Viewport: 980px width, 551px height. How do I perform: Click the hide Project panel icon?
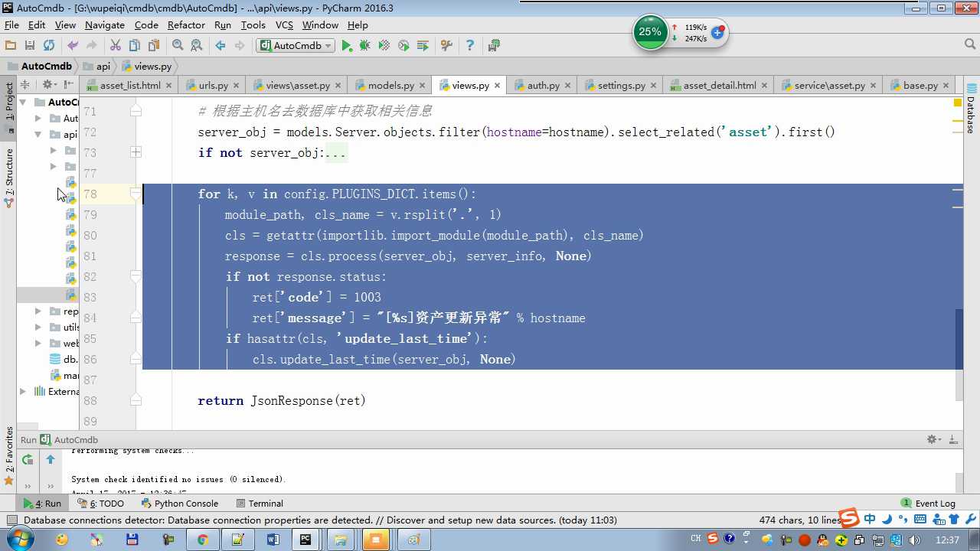(69, 85)
